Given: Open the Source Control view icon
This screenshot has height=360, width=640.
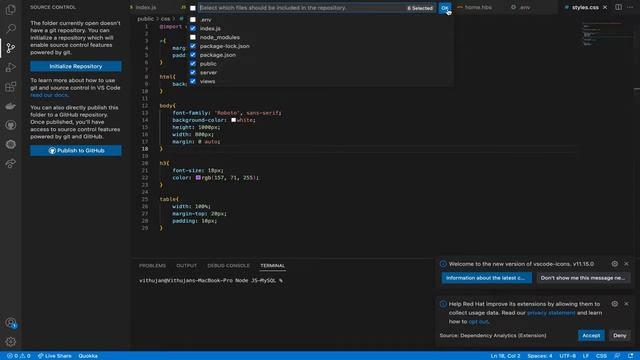Looking at the screenshot, I should coord(11,48).
